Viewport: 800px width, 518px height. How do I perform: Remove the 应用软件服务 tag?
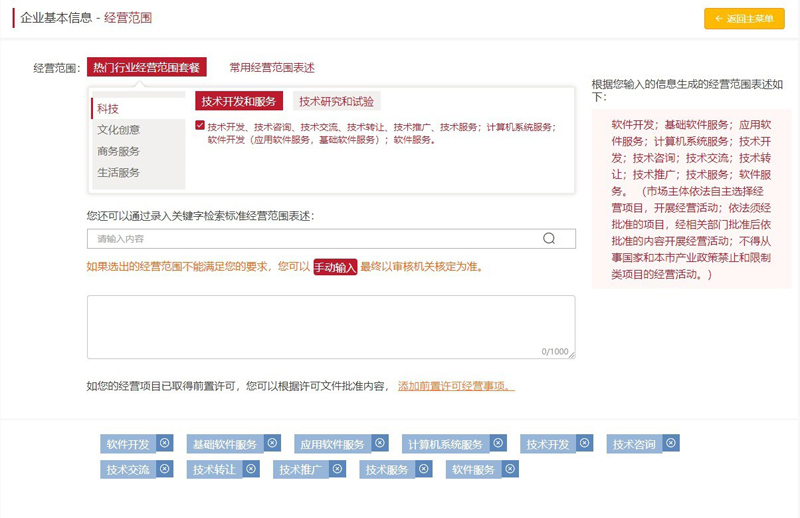click(x=380, y=443)
